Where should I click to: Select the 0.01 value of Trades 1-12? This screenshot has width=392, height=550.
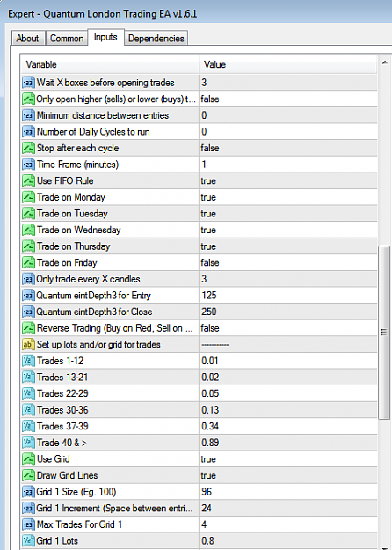[x=210, y=361]
